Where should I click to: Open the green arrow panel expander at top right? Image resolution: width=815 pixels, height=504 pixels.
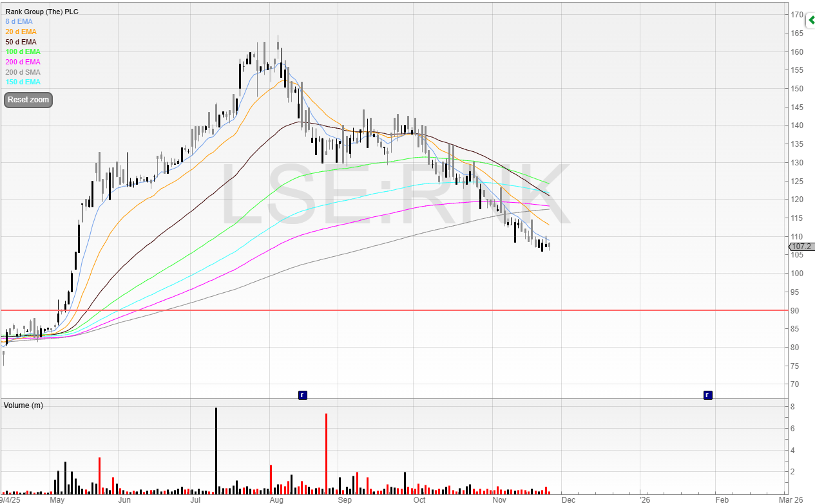point(810,21)
